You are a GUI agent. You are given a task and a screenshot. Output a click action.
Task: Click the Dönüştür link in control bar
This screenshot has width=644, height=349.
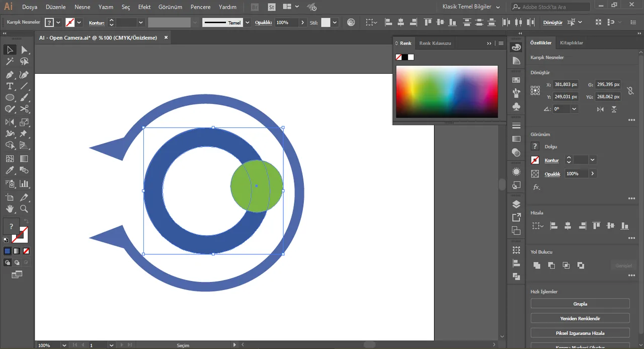(553, 23)
